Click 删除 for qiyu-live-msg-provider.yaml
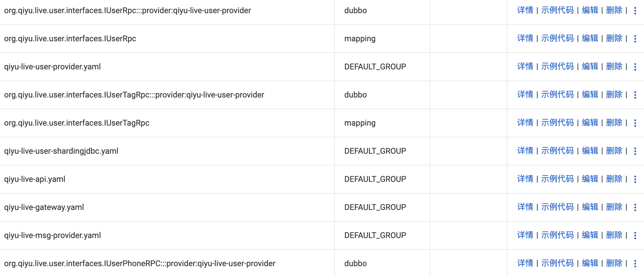Viewport: 644px width, 277px height. tap(614, 235)
